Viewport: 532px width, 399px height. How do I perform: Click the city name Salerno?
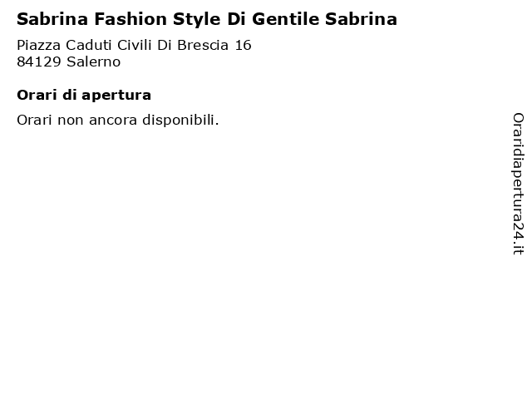(x=94, y=62)
